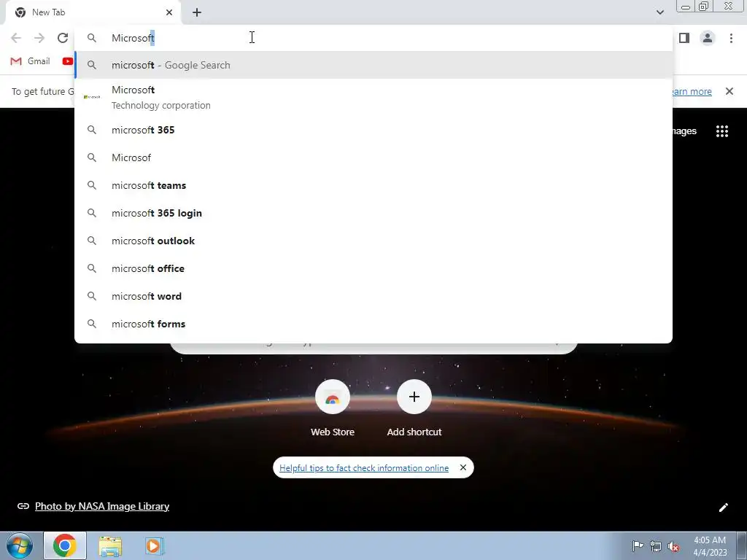Reload the page with the refresh icon
The width and height of the screenshot is (747, 560).
(x=63, y=38)
